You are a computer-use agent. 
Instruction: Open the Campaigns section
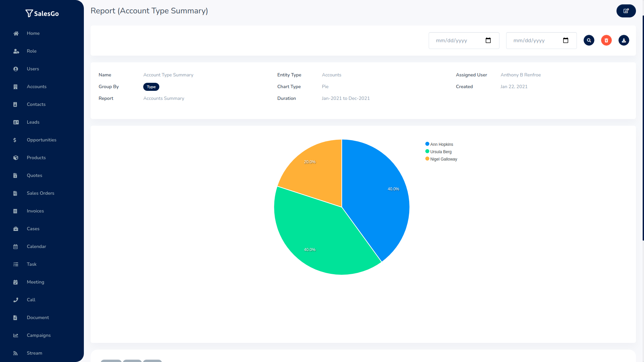click(39, 336)
